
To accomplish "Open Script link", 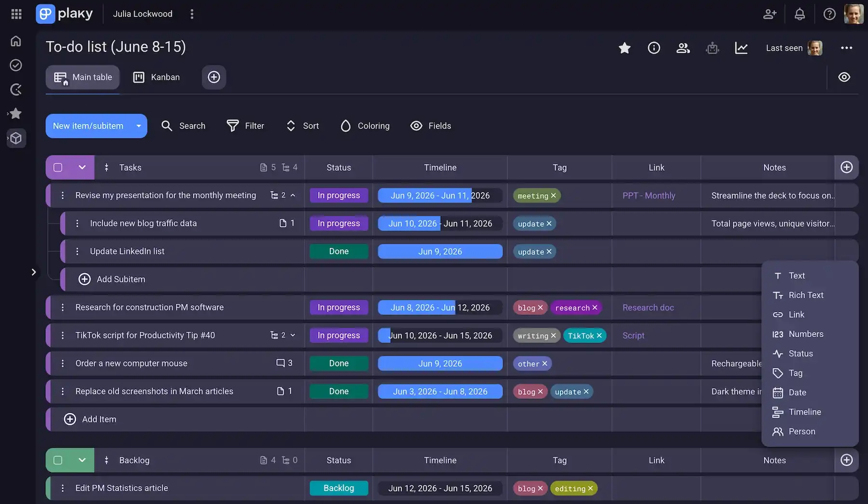I will pyautogui.click(x=633, y=335).
